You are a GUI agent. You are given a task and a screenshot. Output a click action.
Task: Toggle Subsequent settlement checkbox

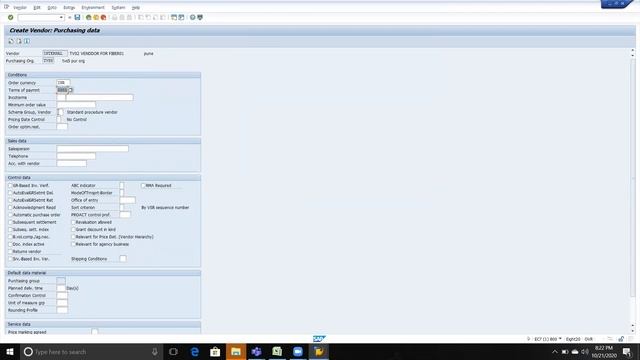pos(11,222)
